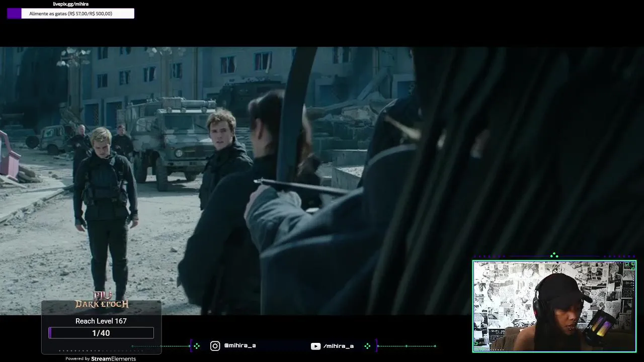Click the livepix.gg/mihira link text
644x362 pixels.
(70, 4)
